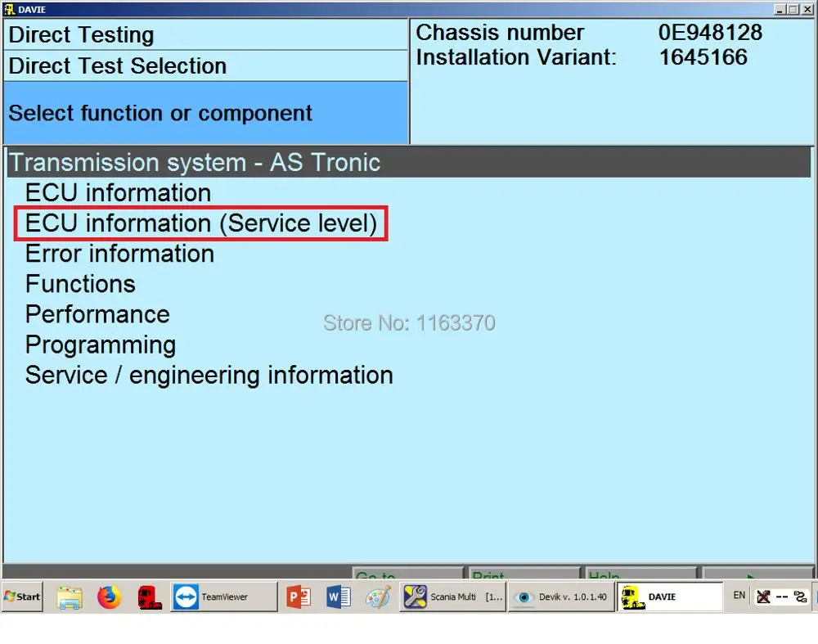Switch to Devik v. 1.0.1.40 window

[561, 597]
